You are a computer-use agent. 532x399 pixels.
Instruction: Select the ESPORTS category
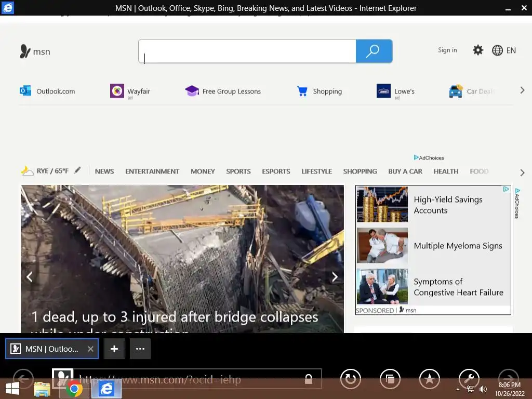[x=276, y=171]
